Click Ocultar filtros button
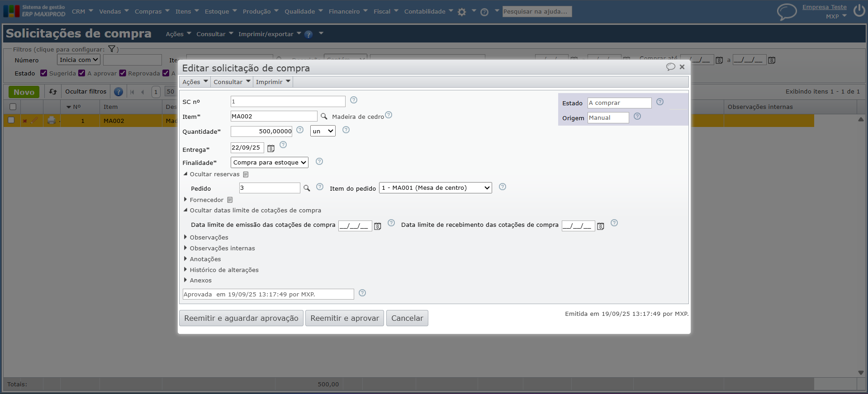868x394 pixels. click(x=86, y=91)
